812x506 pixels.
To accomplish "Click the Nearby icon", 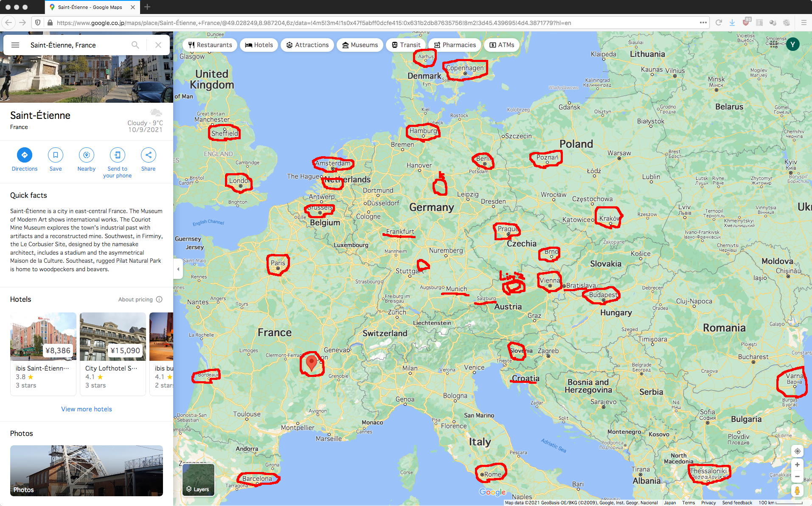I will pyautogui.click(x=87, y=155).
